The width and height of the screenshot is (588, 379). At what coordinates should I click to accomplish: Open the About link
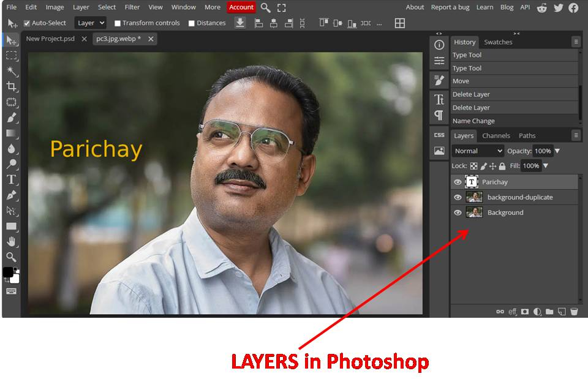415,7
